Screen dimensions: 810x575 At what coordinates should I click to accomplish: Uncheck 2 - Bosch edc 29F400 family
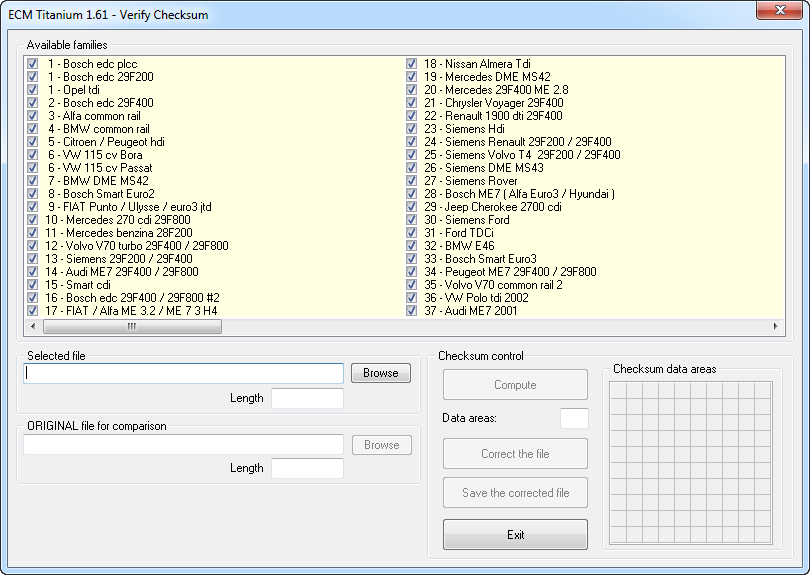(33, 102)
